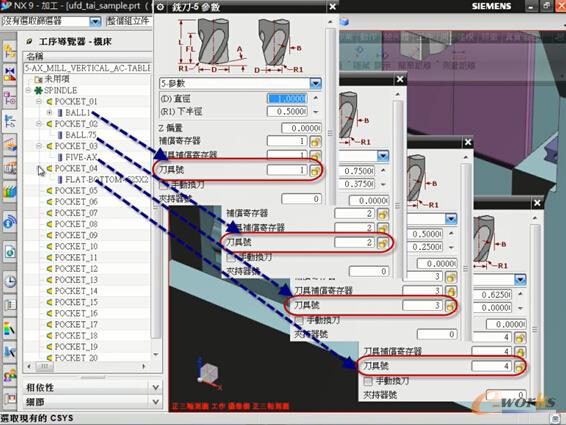Collapse the POCKET_03 tree node
566x425 pixels.
39,146
